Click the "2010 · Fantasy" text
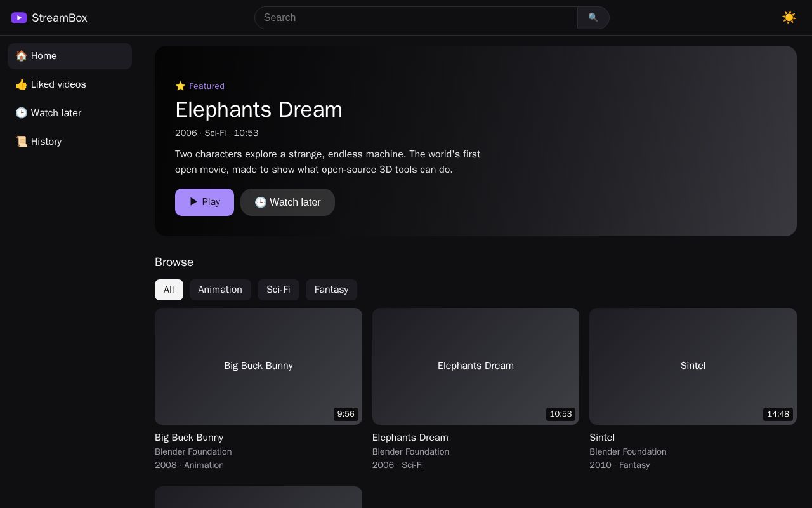 click(x=620, y=465)
